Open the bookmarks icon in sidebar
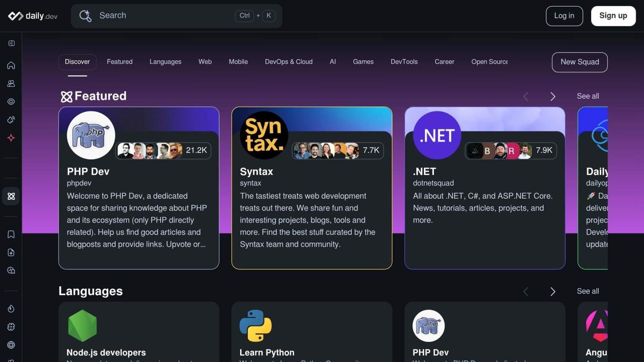 (11, 234)
